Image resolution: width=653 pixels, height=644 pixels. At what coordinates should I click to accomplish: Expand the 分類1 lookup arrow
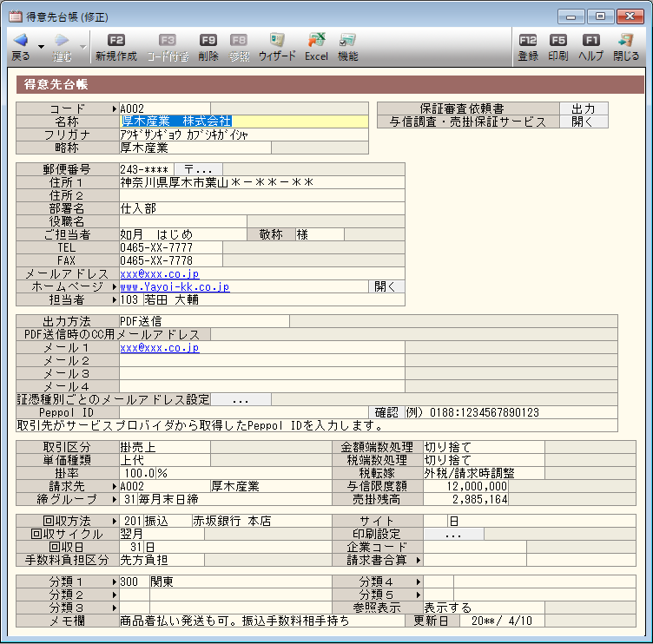point(115,582)
